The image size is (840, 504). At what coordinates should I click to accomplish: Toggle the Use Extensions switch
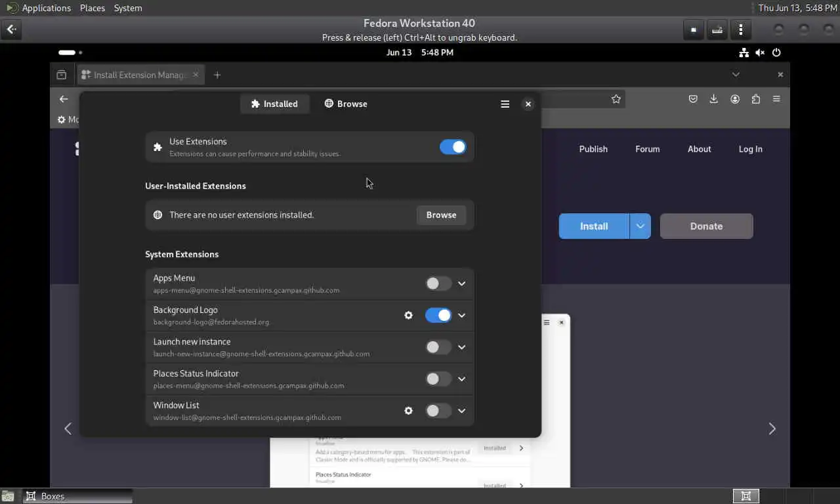pos(453,147)
